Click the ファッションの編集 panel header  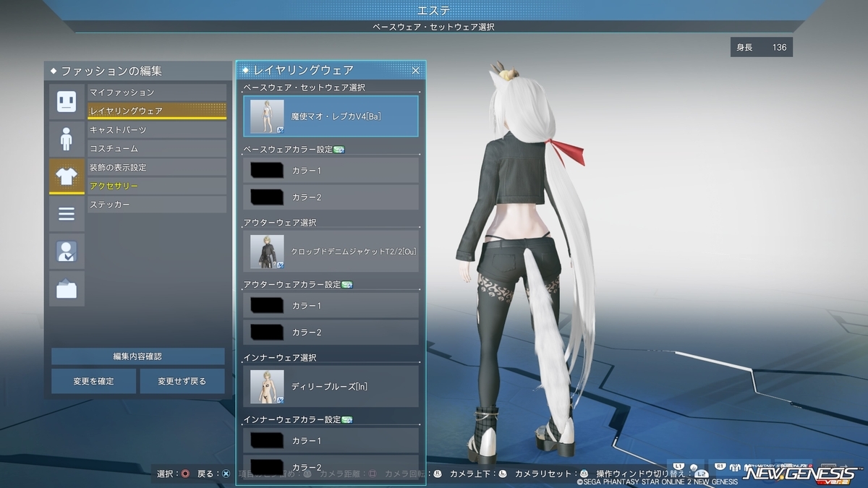pyautogui.click(x=137, y=71)
